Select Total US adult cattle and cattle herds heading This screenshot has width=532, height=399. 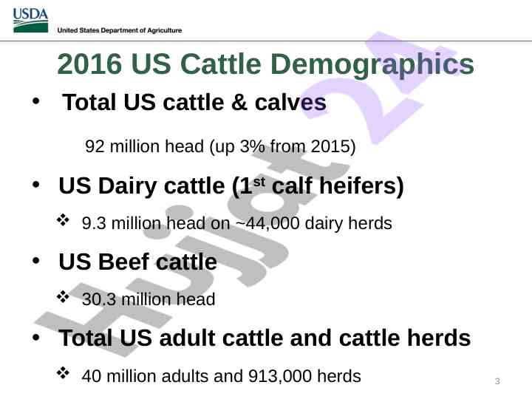click(265, 338)
